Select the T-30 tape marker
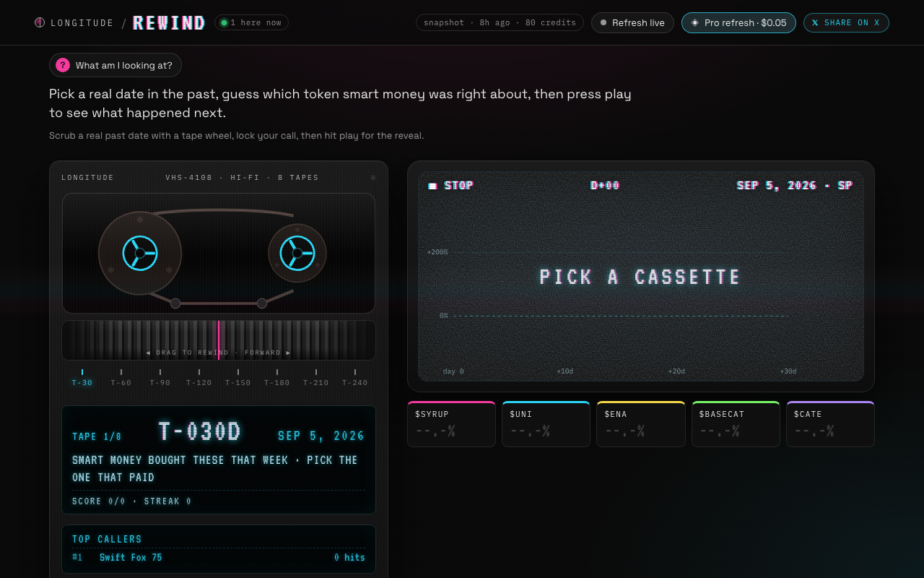 tap(82, 378)
